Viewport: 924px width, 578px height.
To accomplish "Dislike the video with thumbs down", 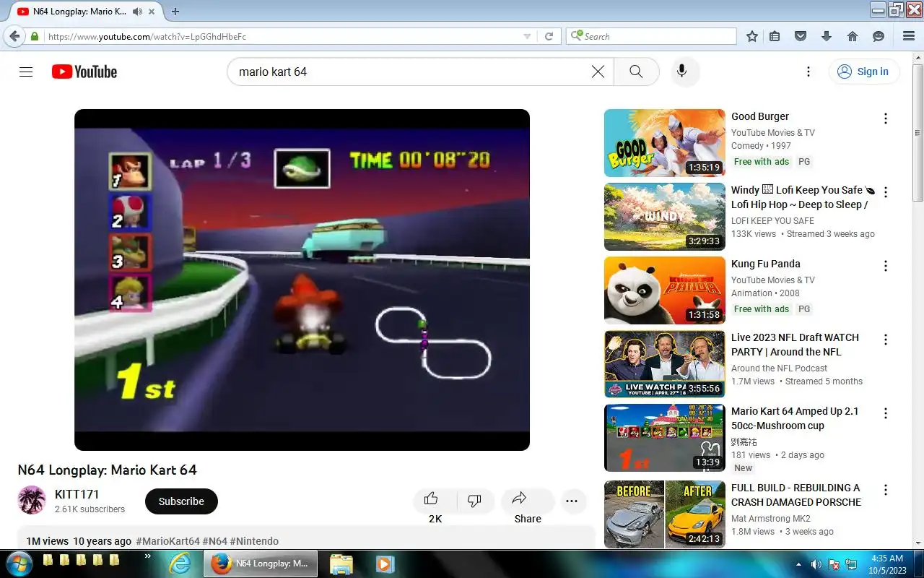I will click(x=474, y=501).
